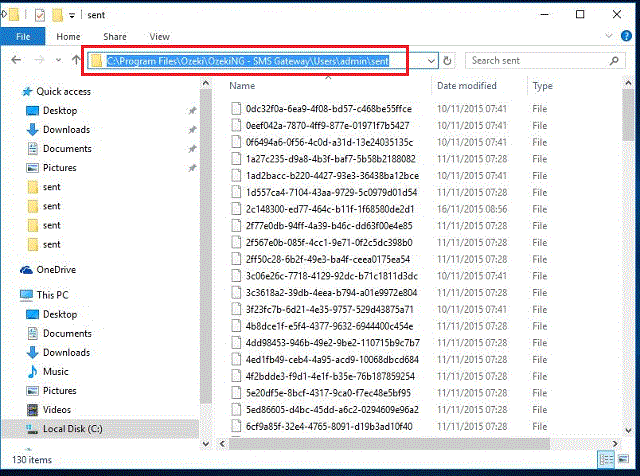The height and width of the screenshot is (476, 640).
Task: Click navigation pane scroll down arrow
Action: pyautogui.click(x=206, y=444)
